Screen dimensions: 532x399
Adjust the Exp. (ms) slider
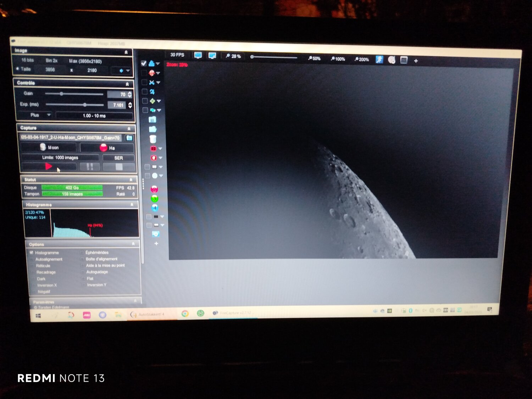(x=75, y=105)
